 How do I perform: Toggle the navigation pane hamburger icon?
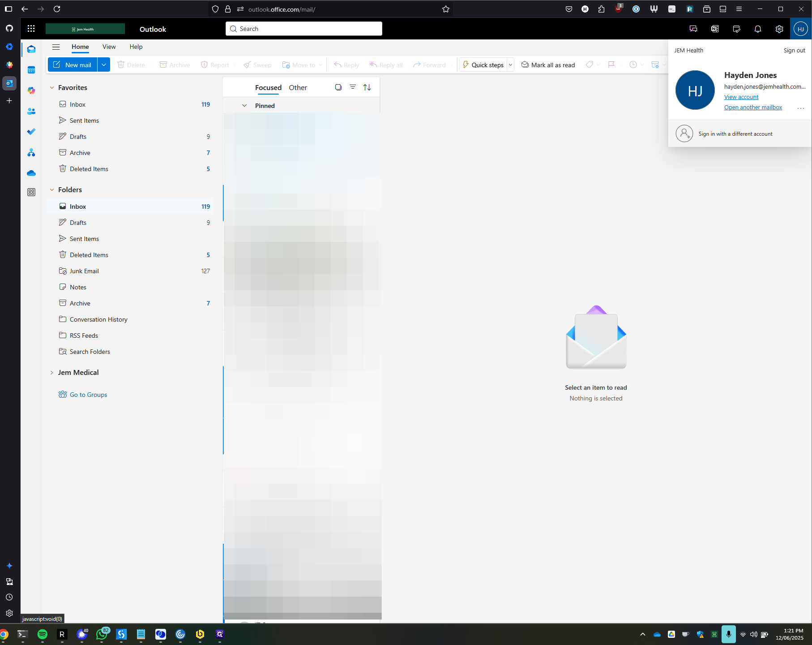(56, 47)
